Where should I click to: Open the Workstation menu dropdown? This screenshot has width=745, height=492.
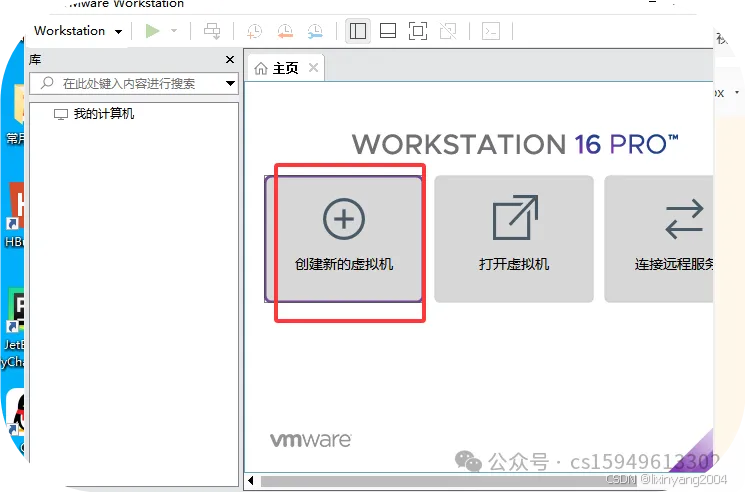pos(78,31)
